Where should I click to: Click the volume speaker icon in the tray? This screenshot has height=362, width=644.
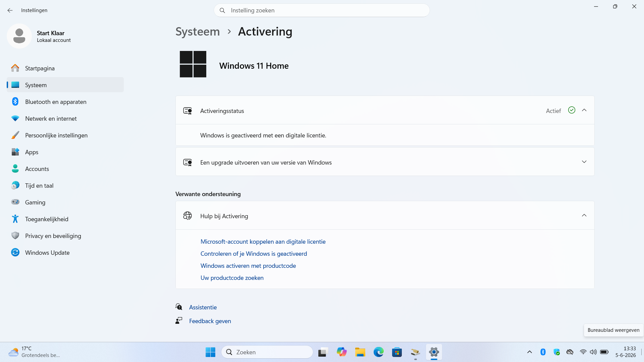coord(593,352)
